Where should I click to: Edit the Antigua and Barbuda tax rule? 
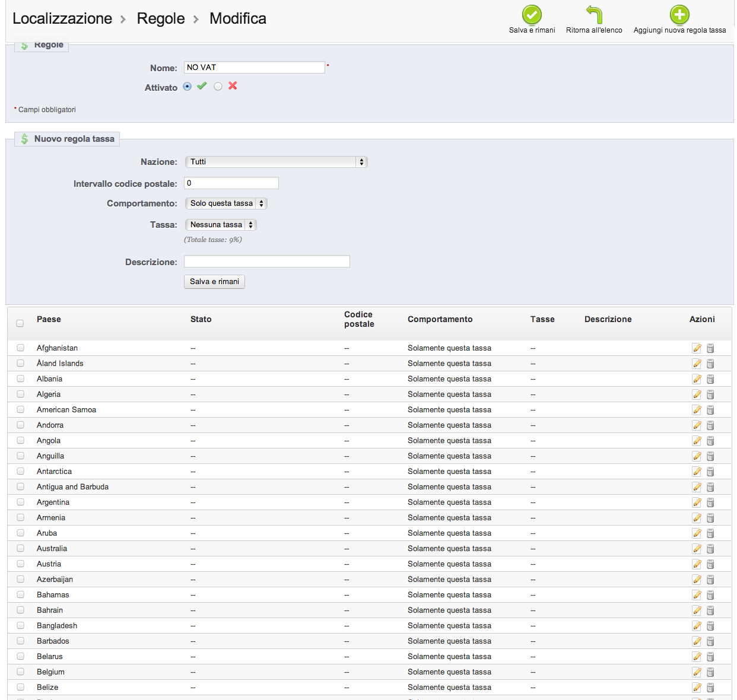pyautogui.click(x=697, y=487)
